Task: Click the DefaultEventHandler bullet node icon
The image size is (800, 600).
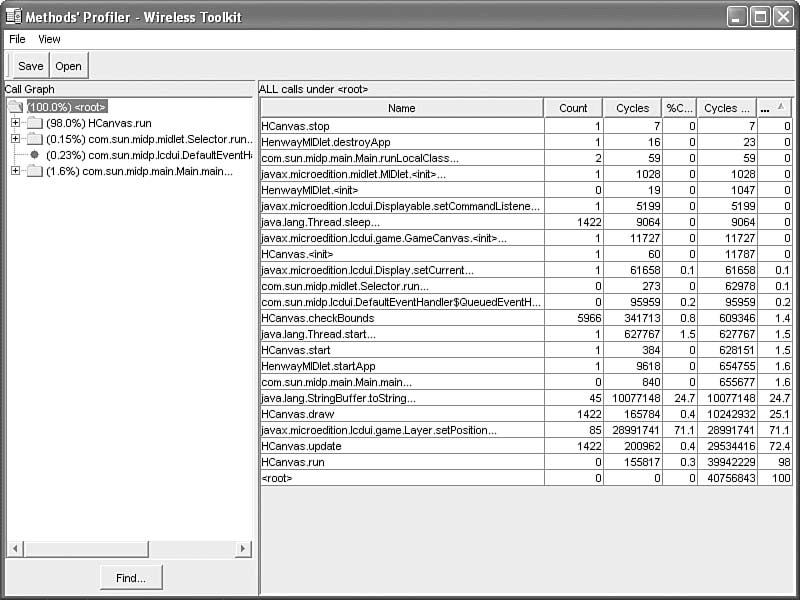Action: click(34, 155)
